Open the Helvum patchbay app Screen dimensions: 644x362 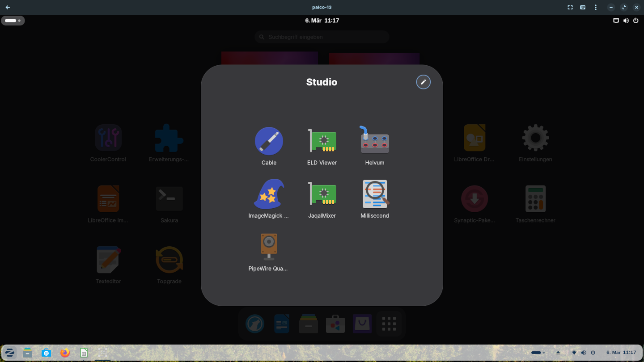(375, 141)
